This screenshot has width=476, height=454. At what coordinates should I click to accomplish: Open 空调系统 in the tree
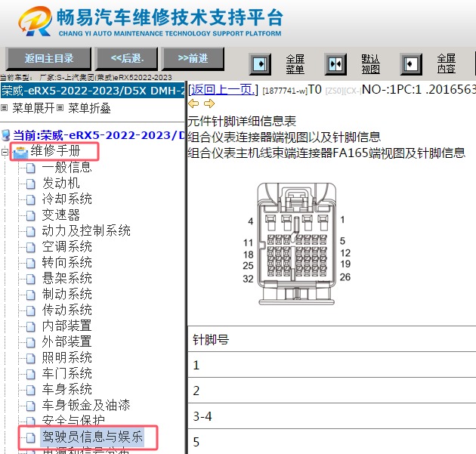pyautogui.click(x=66, y=247)
